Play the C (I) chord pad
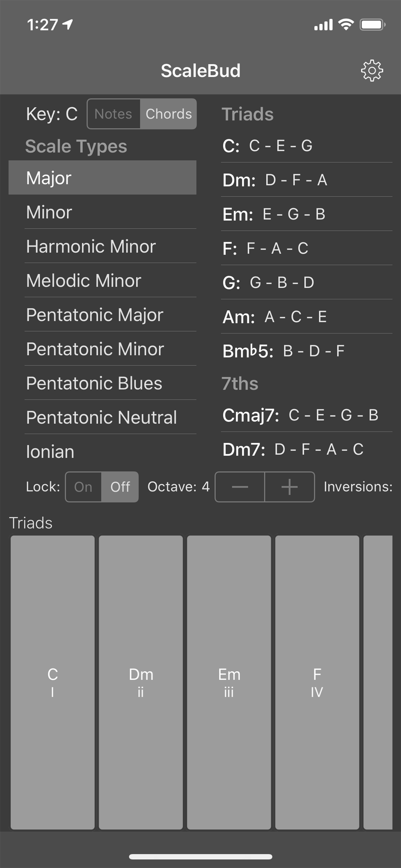Viewport: 401px width, 868px height. point(53,682)
